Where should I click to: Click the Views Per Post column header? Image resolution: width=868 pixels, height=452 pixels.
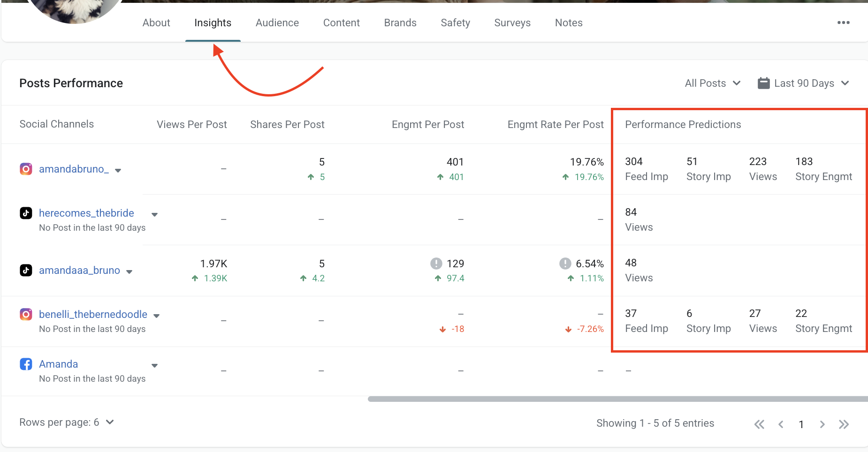click(x=191, y=124)
